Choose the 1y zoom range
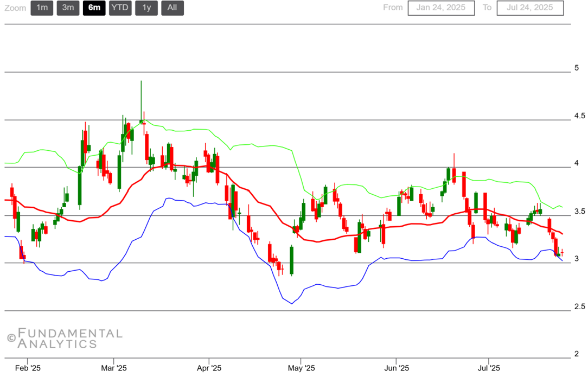Screen dimensions: 588x377 pos(146,8)
